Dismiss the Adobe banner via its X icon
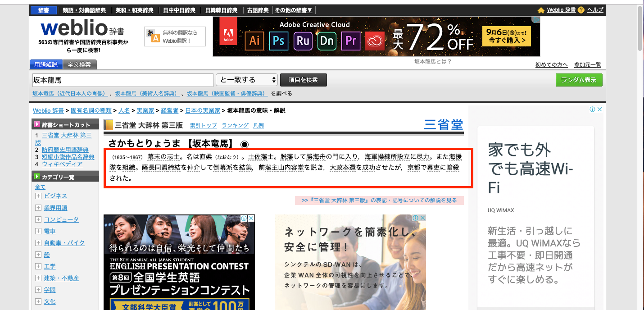This screenshot has height=310, width=644. (x=536, y=19)
